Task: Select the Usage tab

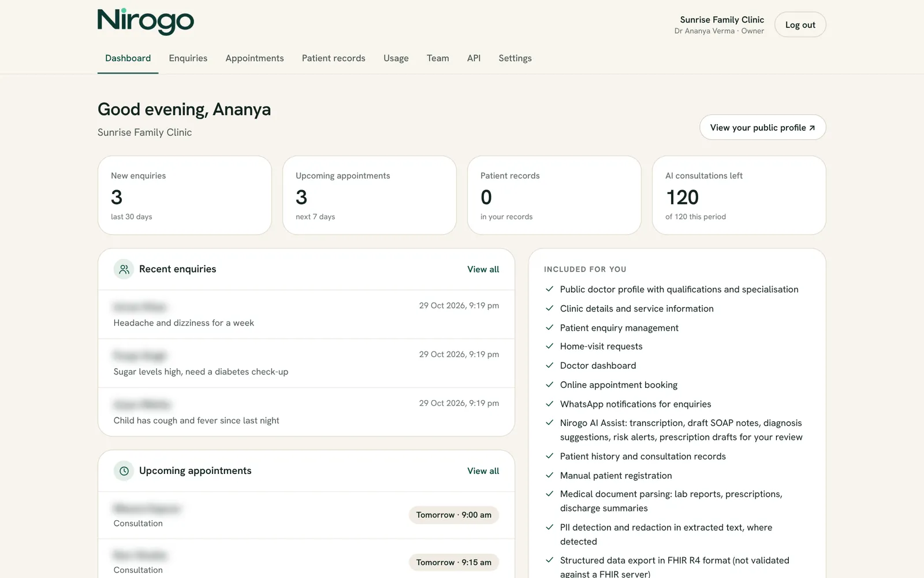Action: point(396,58)
